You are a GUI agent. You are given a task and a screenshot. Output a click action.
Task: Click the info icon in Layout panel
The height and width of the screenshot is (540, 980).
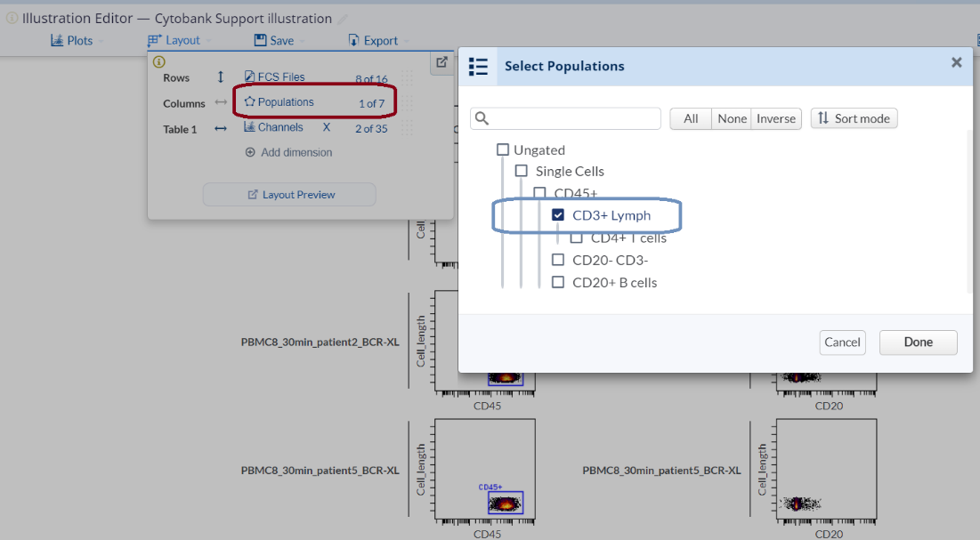(158, 62)
